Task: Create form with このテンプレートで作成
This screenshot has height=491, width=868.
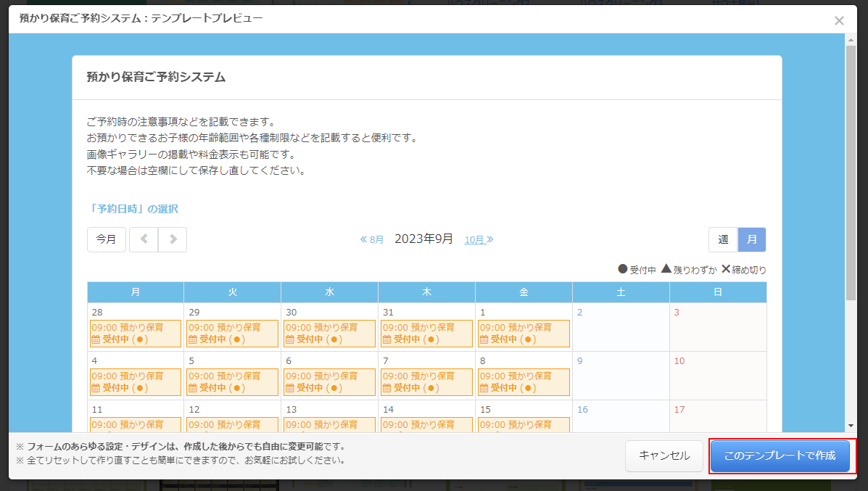Action: pos(780,456)
